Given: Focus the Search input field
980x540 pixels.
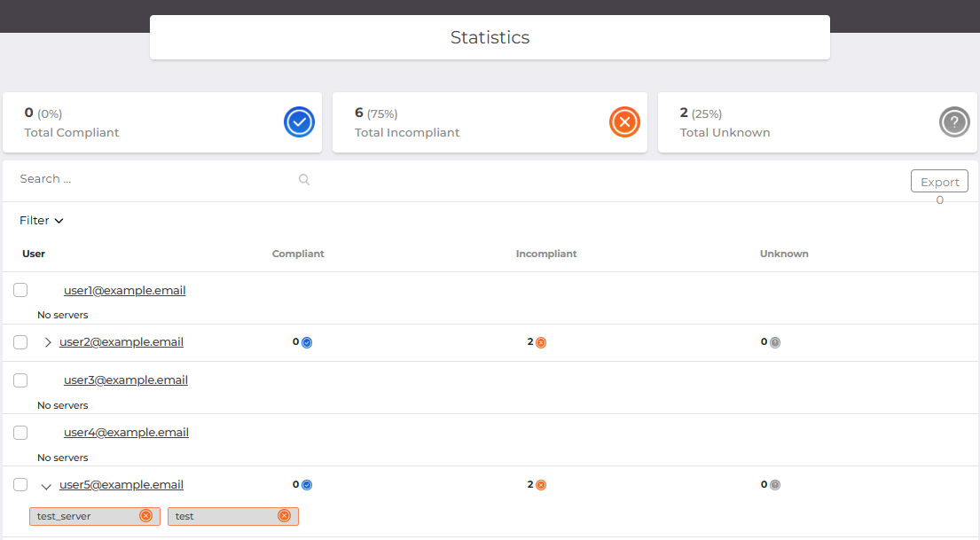Looking at the screenshot, I should (x=155, y=179).
